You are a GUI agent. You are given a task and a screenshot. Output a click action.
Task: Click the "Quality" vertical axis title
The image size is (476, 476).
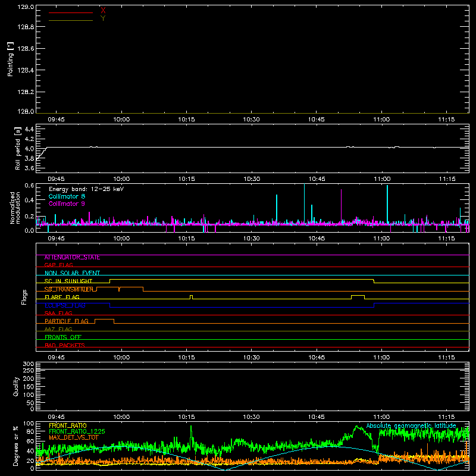point(16,386)
